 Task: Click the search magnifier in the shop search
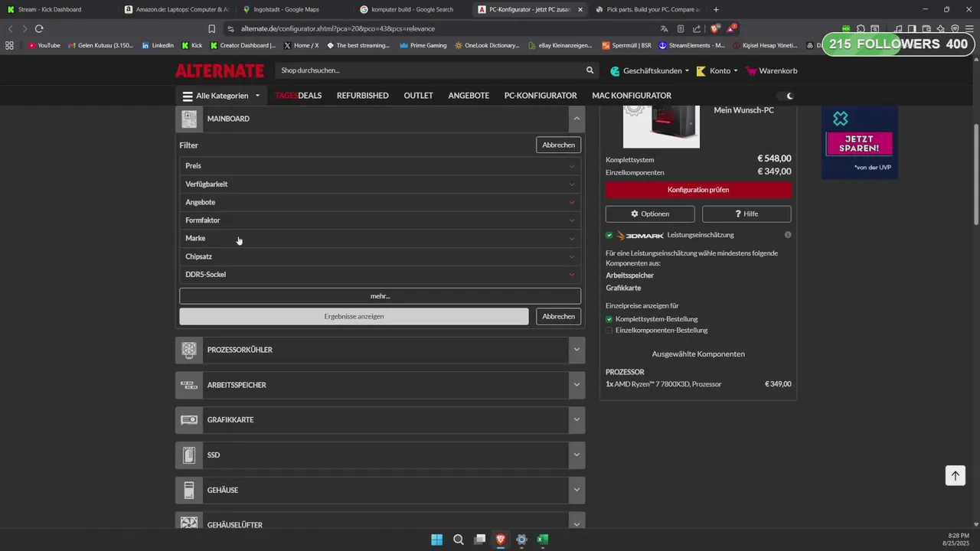click(x=590, y=70)
